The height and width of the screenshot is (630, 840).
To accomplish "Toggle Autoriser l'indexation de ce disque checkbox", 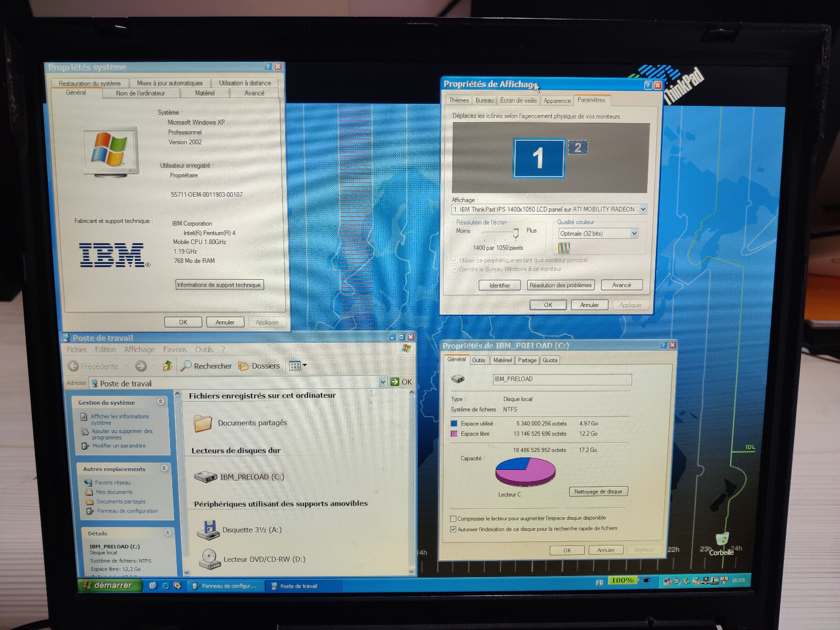I will click(453, 529).
